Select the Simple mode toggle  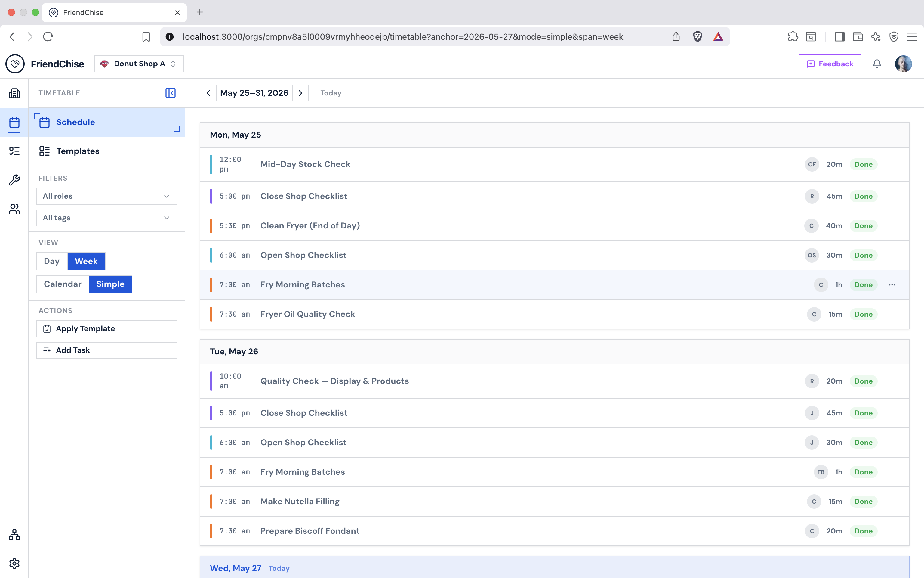point(110,284)
